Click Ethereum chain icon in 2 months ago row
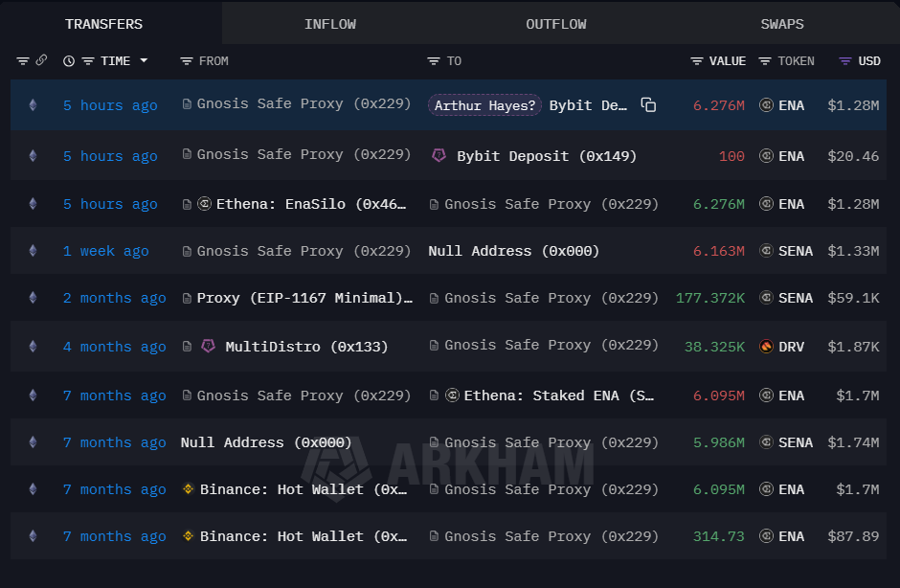Viewport: 900px width, 588px height. (33, 298)
